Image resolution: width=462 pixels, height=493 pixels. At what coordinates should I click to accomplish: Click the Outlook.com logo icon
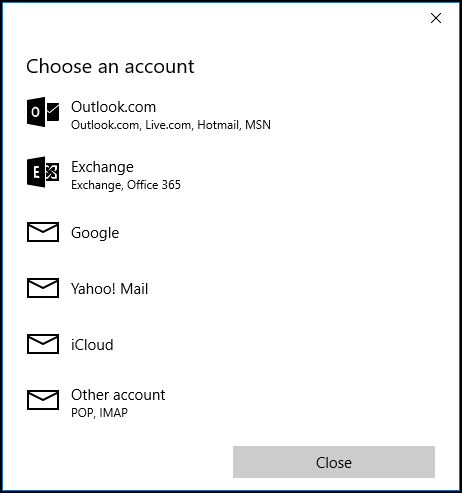[43, 112]
